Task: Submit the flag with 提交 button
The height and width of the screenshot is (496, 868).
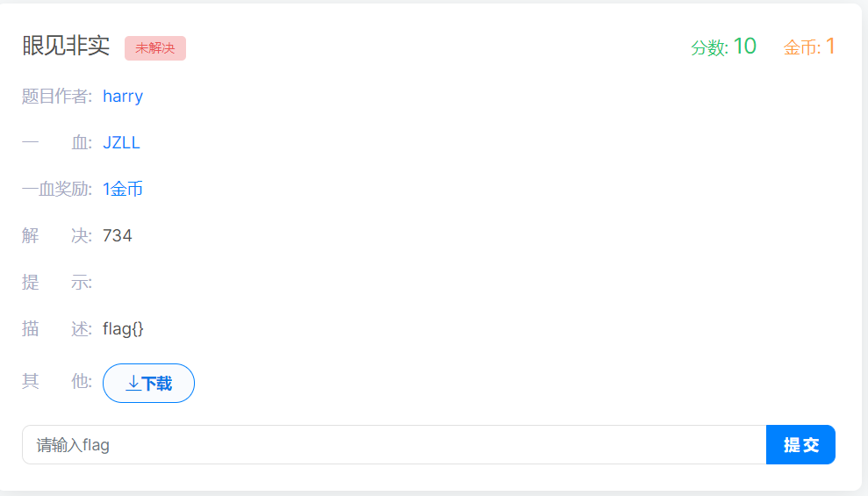Action: point(800,444)
